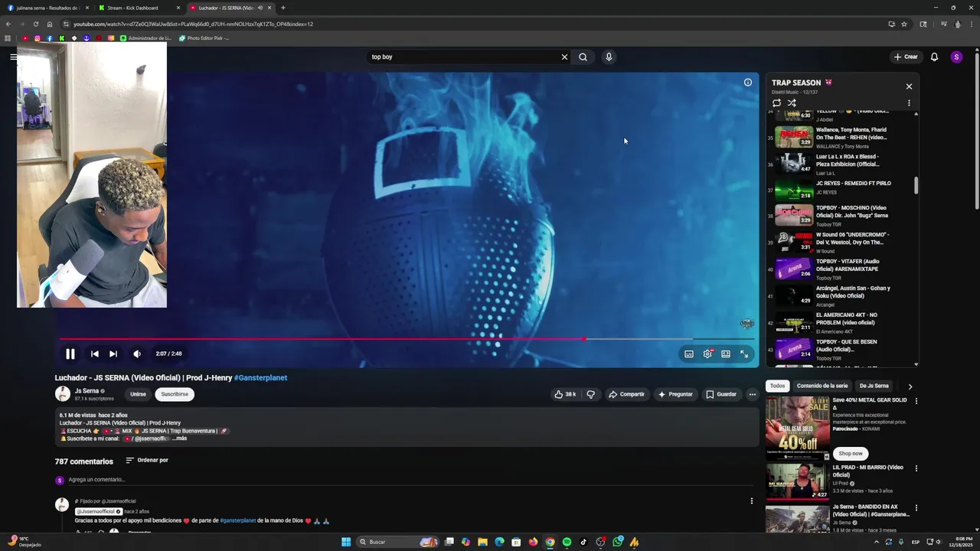Open YouTube notifications bell
Viewport: 980px width, 551px height.
(934, 57)
